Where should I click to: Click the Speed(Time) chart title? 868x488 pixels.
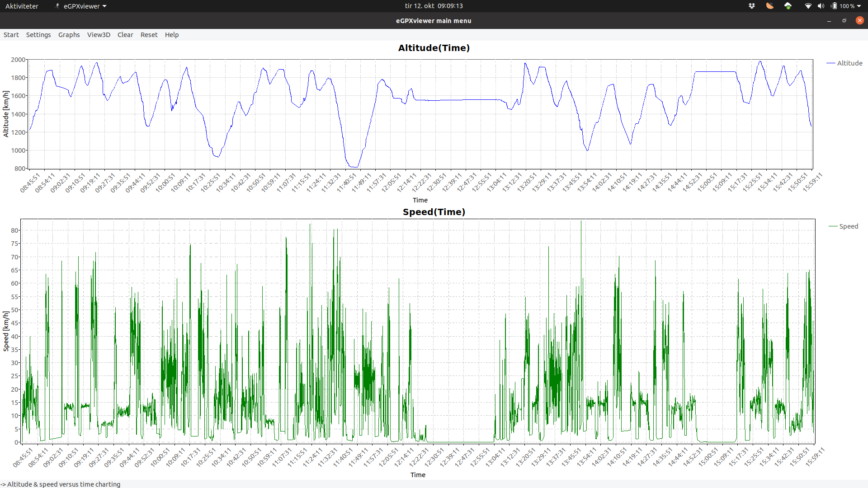coord(434,212)
